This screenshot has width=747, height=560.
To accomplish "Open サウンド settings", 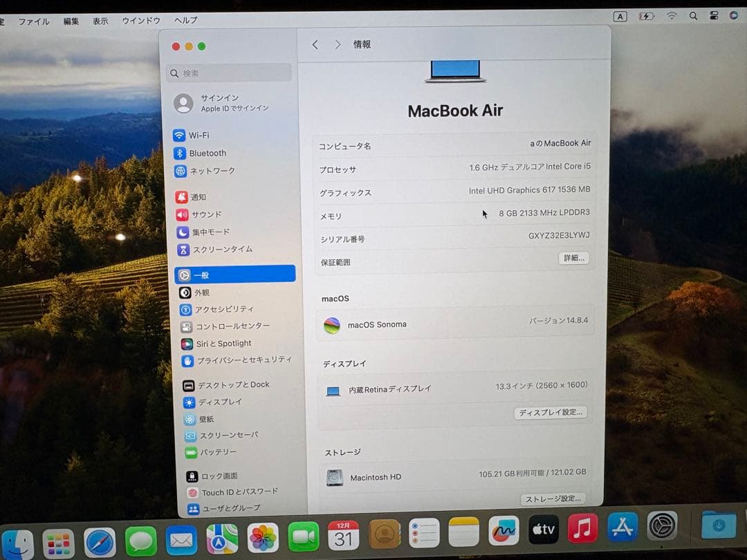I will [199, 215].
